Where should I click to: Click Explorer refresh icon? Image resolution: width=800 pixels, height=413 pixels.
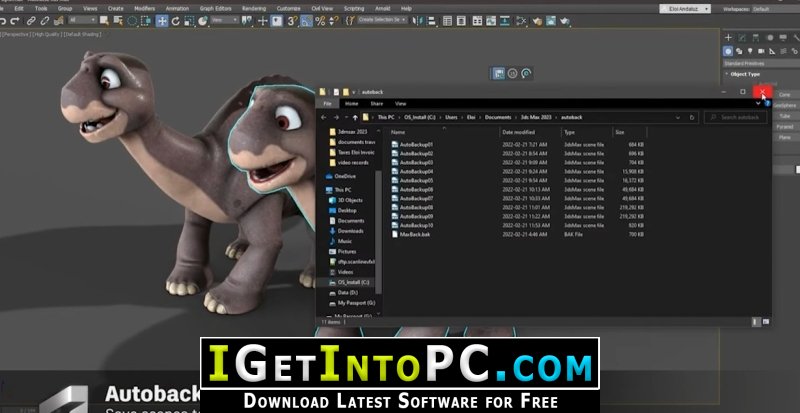(692, 117)
